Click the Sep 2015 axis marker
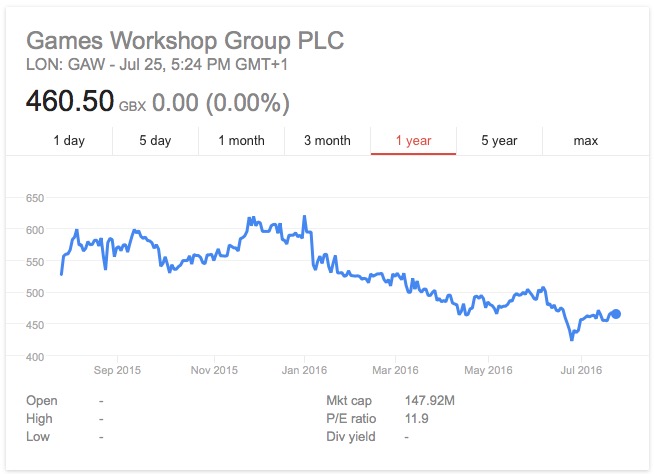The height and width of the screenshot is (474, 654). (x=117, y=370)
